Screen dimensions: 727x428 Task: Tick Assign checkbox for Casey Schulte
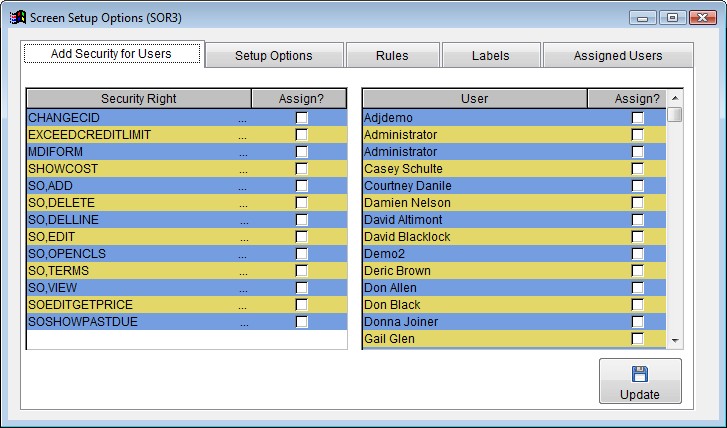pos(637,169)
